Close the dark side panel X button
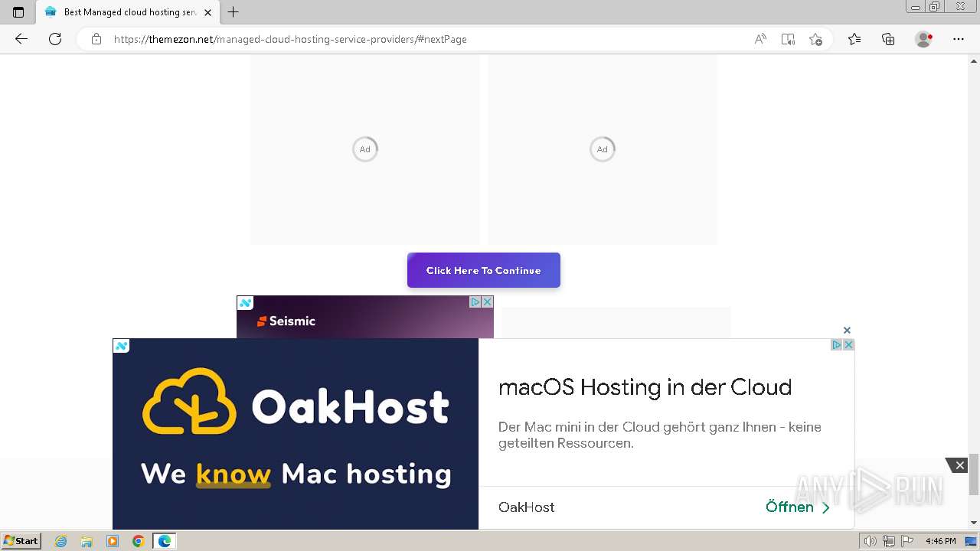The height and width of the screenshot is (551, 980). pyautogui.click(x=959, y=465)
